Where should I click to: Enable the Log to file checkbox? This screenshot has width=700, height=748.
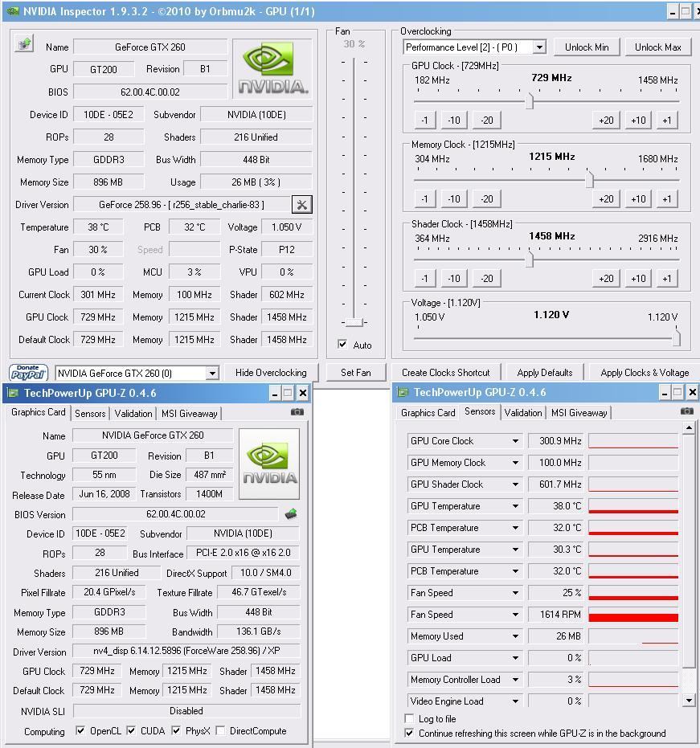409,718
